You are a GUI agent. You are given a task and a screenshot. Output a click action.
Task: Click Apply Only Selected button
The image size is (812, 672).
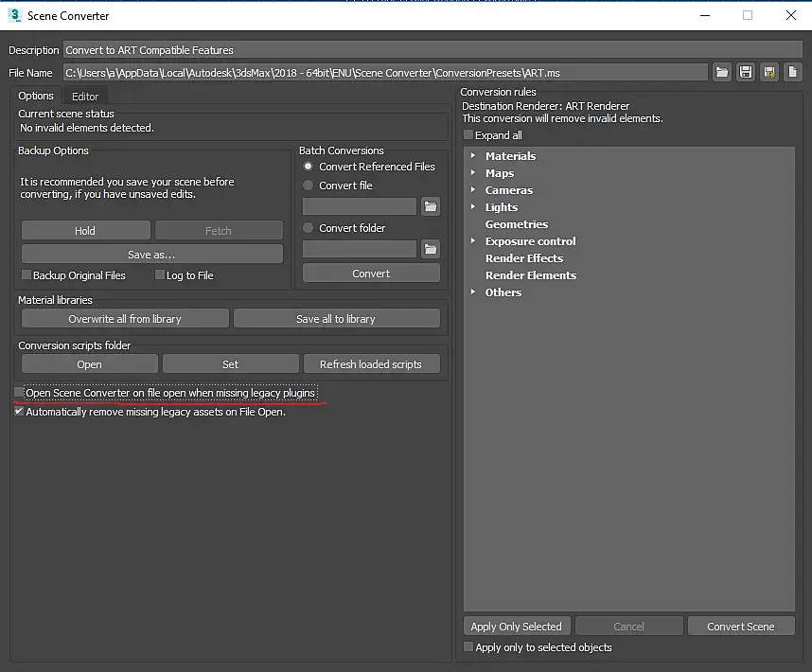517,626
